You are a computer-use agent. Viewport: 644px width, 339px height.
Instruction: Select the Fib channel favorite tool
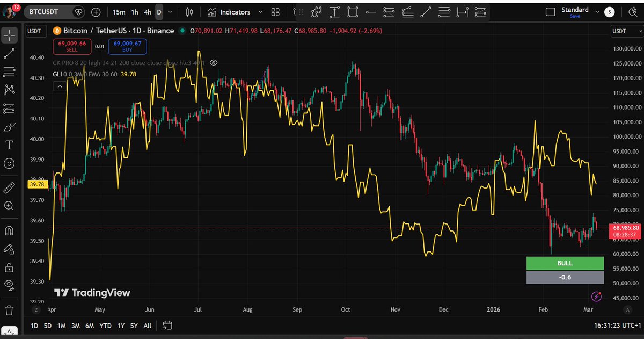tap(480, 11)
